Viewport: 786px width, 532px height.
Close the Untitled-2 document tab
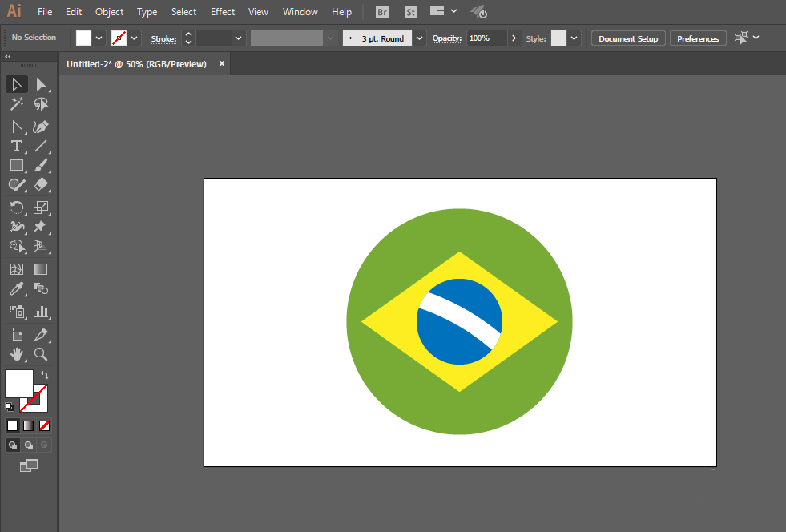point(222,63)
